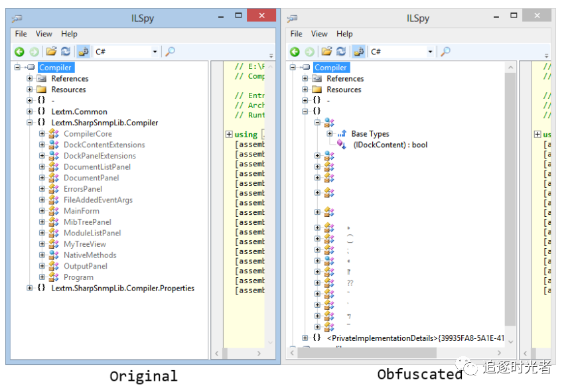Viewport: 570px width, 392px height.
Task: Expand Lextm.Common namespace node
Action: click(x=30, y=111)
